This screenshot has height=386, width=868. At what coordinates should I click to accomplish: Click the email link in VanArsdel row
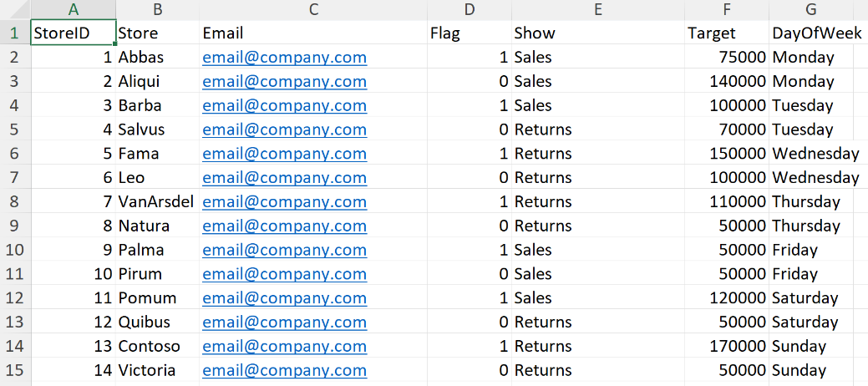coord(284,201)
